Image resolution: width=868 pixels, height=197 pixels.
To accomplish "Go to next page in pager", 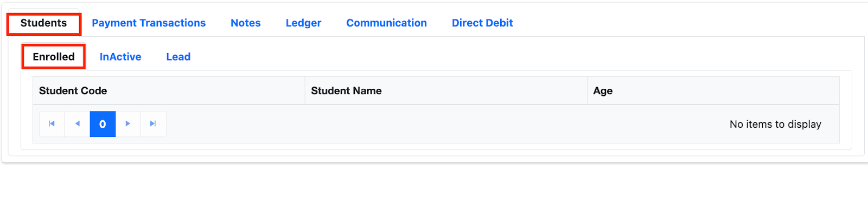I will point(128,124).
